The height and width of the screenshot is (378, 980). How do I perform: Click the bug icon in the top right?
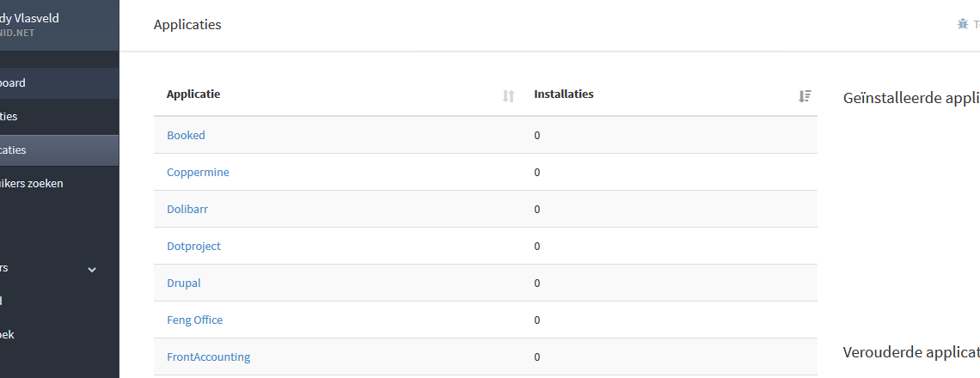[x=963, y=24]
